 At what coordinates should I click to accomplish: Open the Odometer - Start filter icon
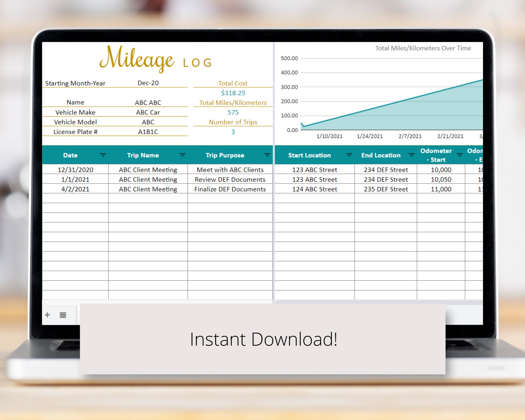[460, 155]
